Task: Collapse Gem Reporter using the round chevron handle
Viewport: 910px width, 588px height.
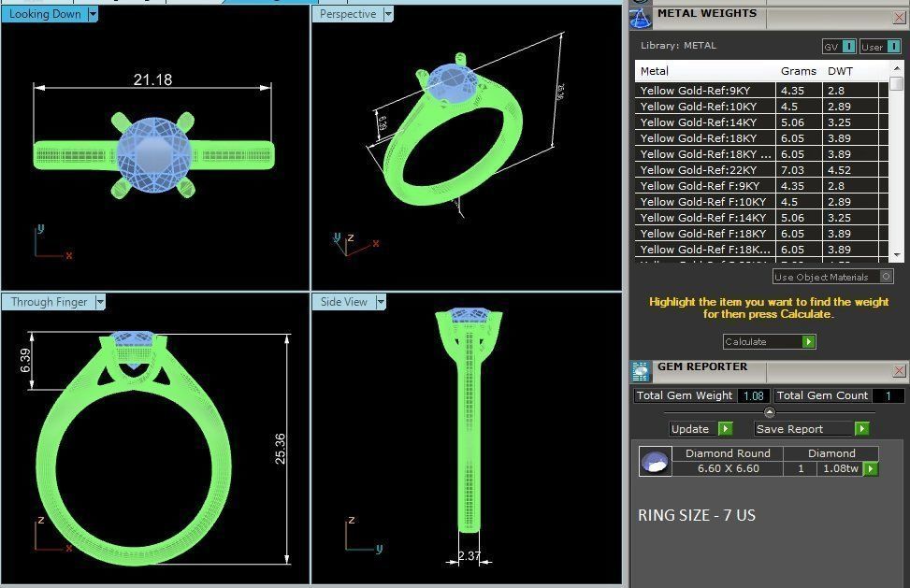Action: (x=770, y=412)
